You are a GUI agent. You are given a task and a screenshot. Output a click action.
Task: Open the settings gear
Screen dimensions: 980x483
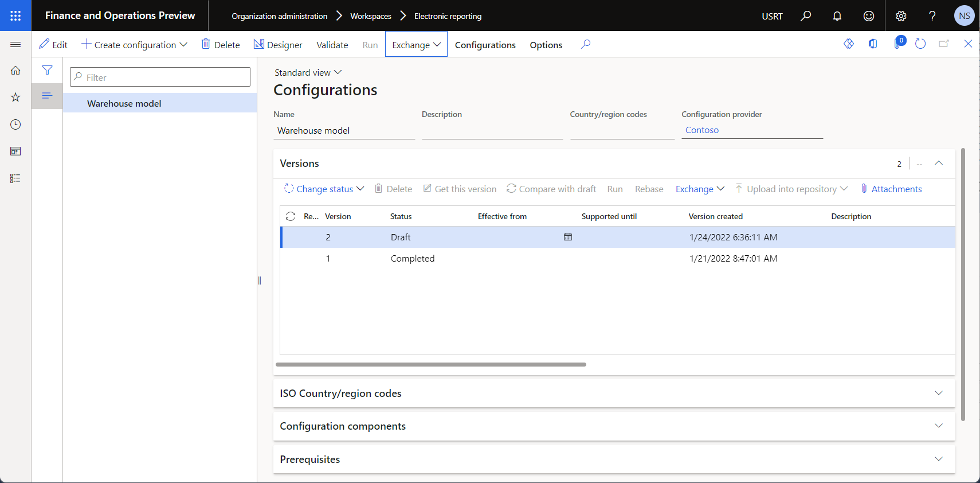pyautogui.click(x=901, y=15)
